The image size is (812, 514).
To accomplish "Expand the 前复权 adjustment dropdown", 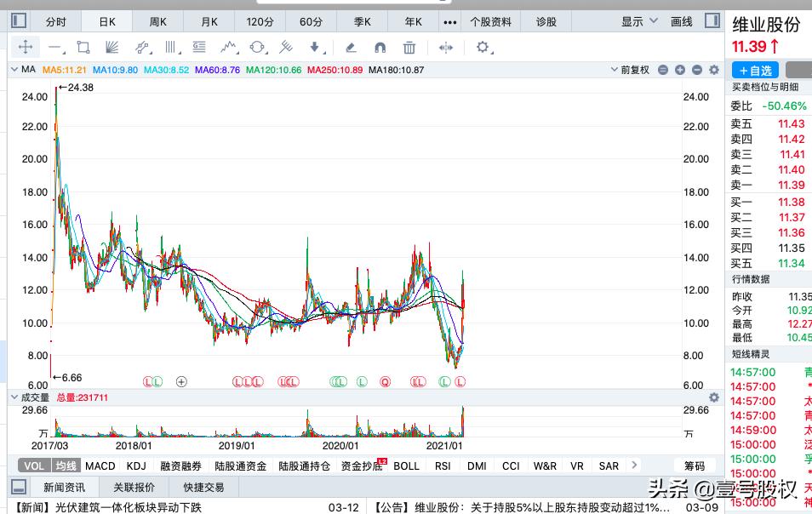I will pos(635,70).
